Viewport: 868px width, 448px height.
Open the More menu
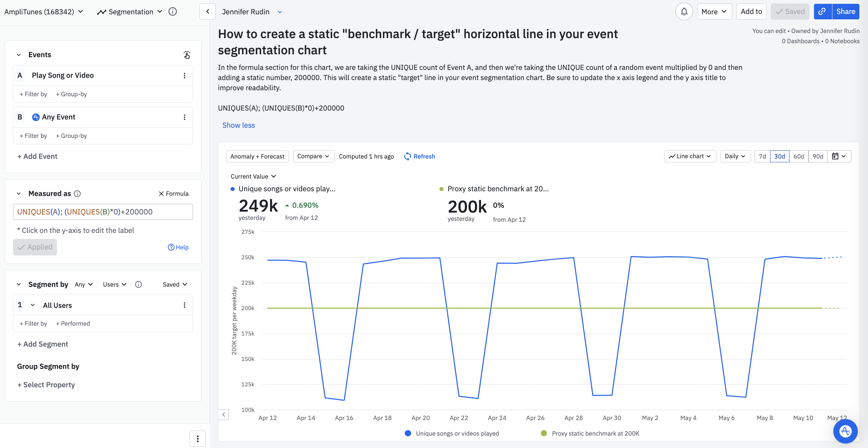[714, 12]
